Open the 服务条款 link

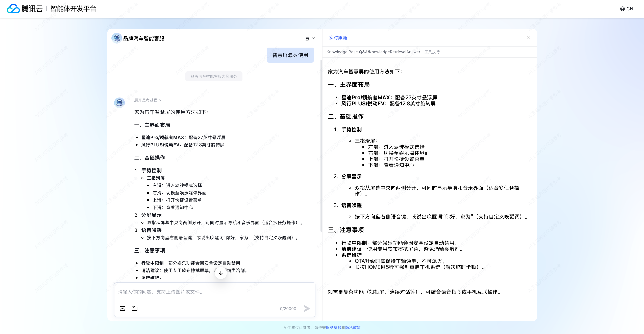tap(334, 327)
